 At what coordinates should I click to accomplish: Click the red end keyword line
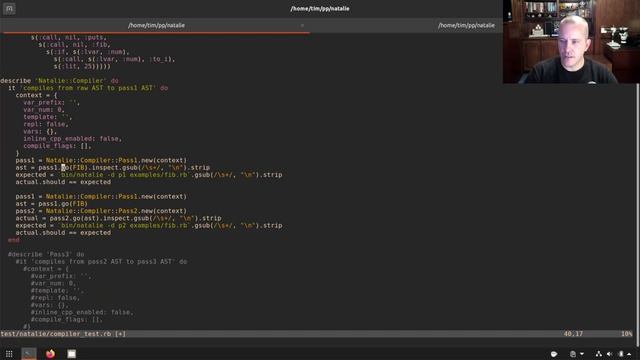13,240
